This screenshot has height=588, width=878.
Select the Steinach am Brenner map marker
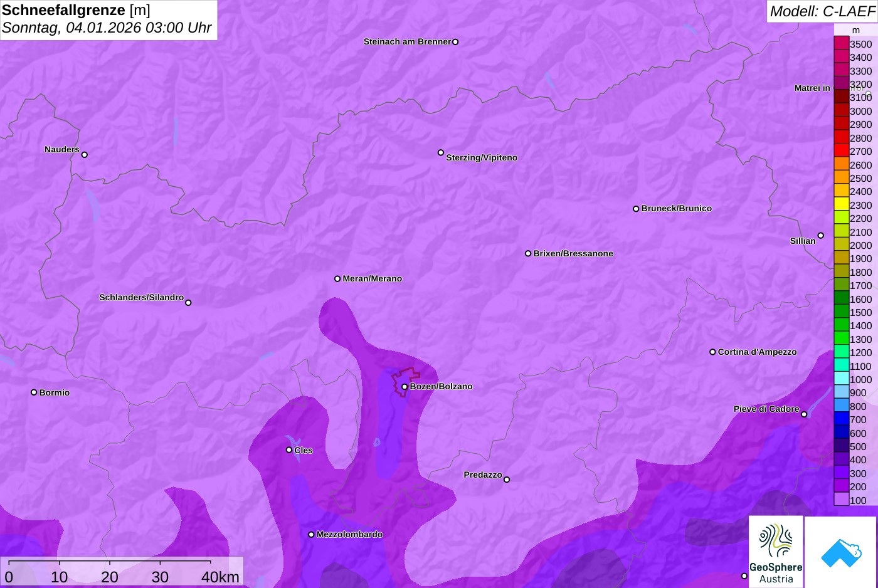click(x=455, y=42)
